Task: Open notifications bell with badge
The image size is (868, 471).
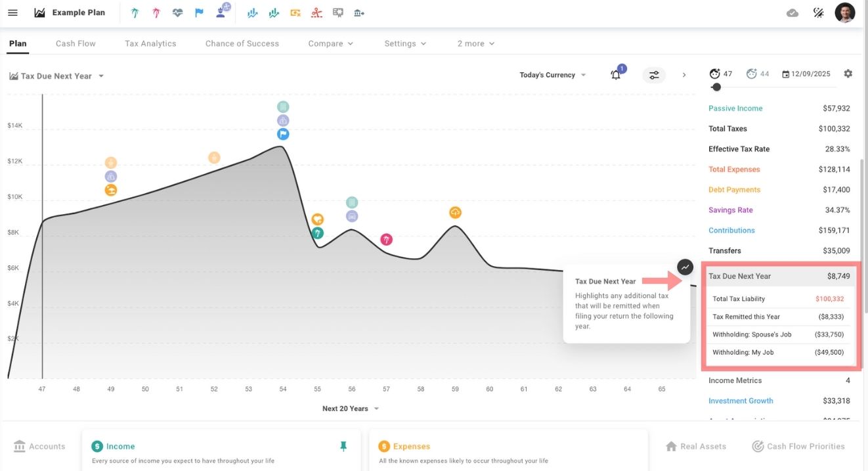Action: point(616,75)
